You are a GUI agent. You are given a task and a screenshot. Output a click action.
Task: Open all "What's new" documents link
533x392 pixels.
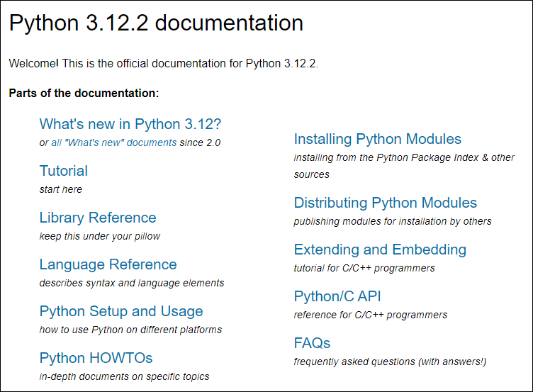114,142
